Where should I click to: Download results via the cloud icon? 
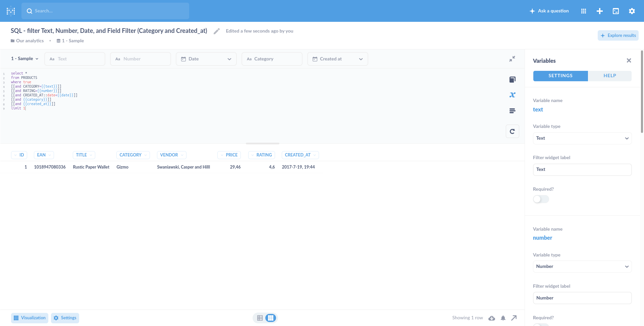492,318
